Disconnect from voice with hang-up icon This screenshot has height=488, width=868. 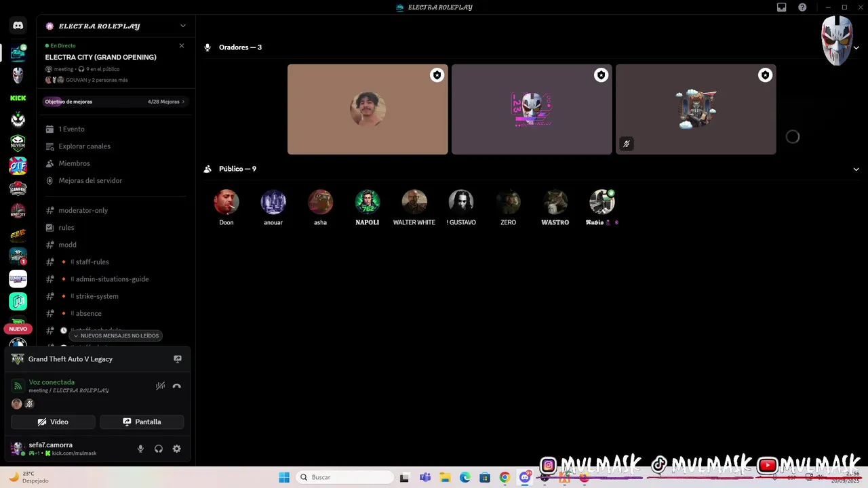click(x=177, y=386)
